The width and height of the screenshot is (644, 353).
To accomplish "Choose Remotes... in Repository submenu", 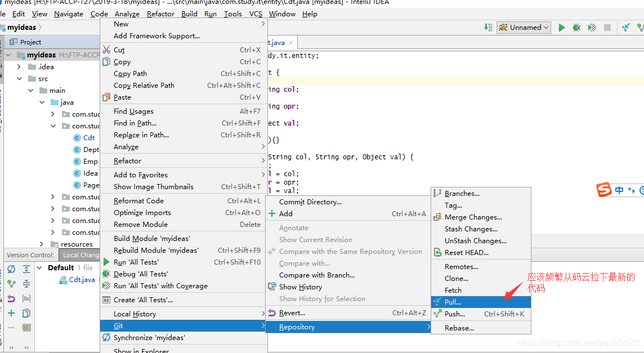I will pyautogui.click(x=481, y=267).
